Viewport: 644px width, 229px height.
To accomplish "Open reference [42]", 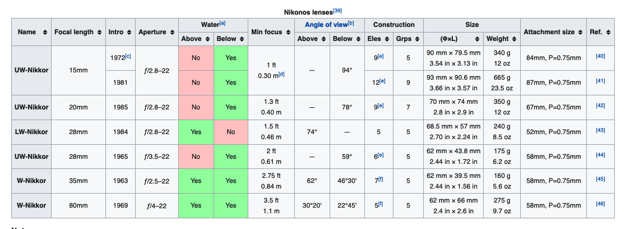I will click(x=600, y=106).
